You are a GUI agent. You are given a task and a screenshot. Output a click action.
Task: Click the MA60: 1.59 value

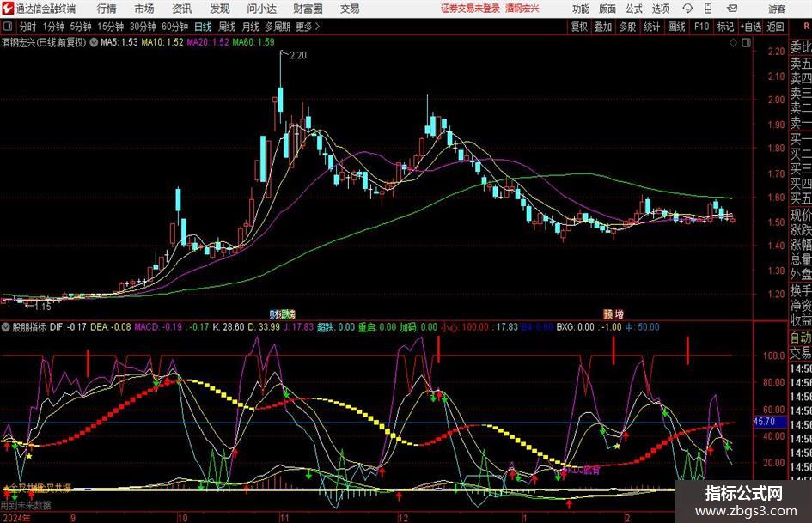(253, 42)
